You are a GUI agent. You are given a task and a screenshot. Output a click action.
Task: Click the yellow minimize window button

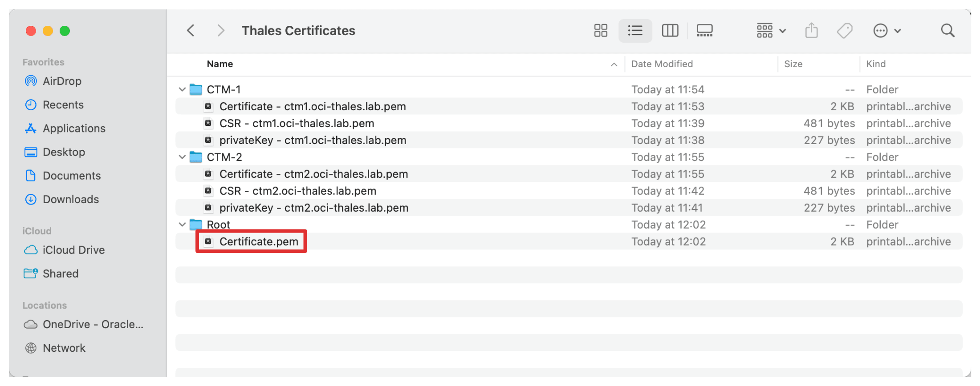click(48, 31)
